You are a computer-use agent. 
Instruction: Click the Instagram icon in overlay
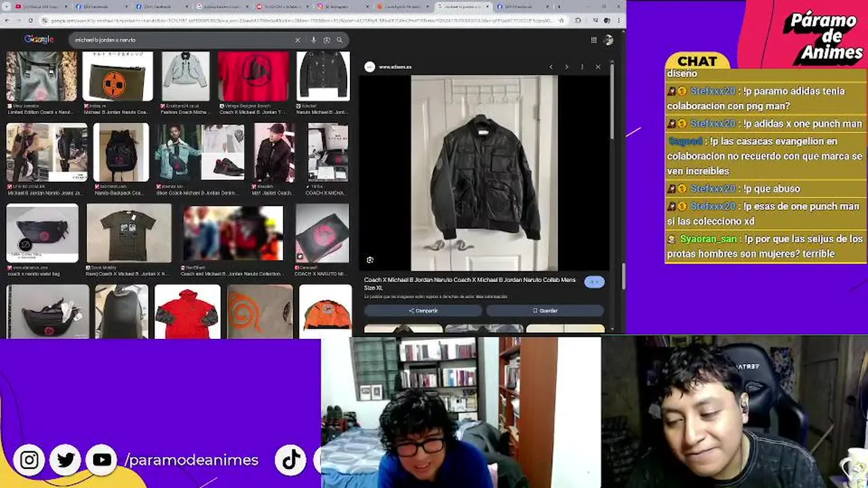[29, 460]
